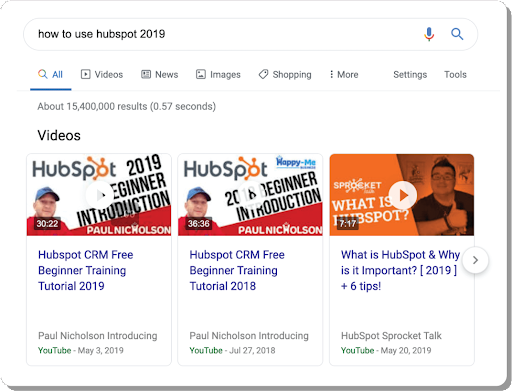Play the What Is HubSpot video thumbnail
Image resolution: width=512 pixels, height=391 pixels.
402,195
